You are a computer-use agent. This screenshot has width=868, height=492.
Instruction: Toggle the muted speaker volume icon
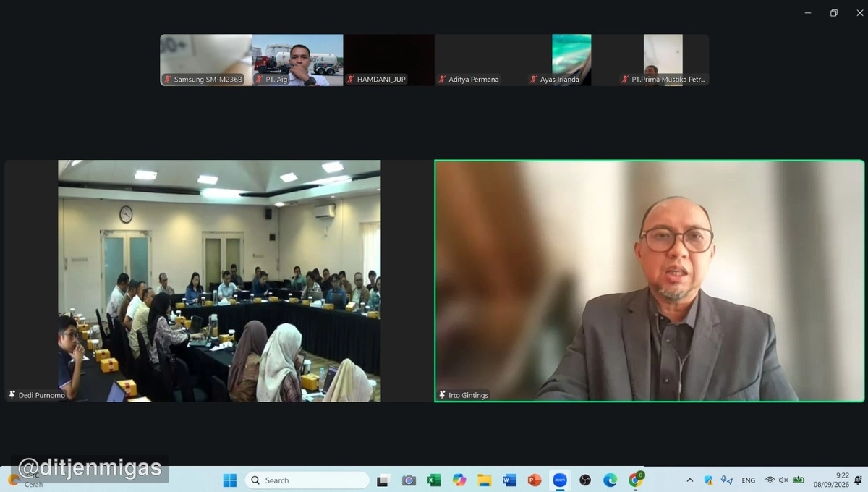(x=783, y=480)
